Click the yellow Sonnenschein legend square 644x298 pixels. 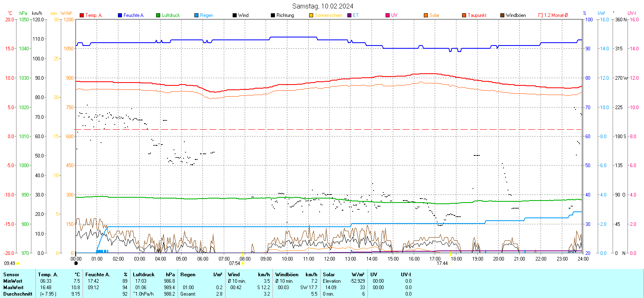311,15
